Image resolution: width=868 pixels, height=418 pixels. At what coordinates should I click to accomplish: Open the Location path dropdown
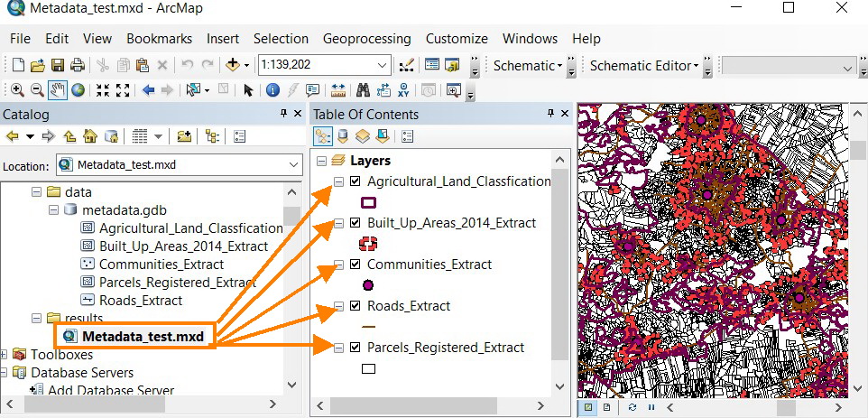pyautogui.click(x=293, y=165)
